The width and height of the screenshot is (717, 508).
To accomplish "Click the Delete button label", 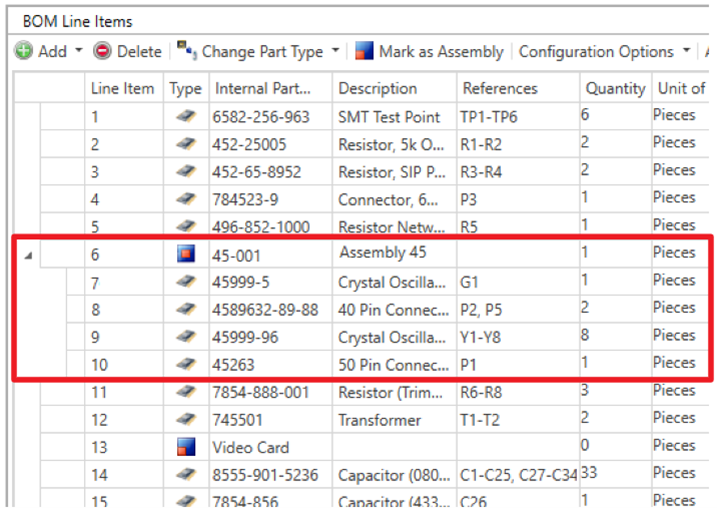I will pyautogui.click(x=139, y=51).
